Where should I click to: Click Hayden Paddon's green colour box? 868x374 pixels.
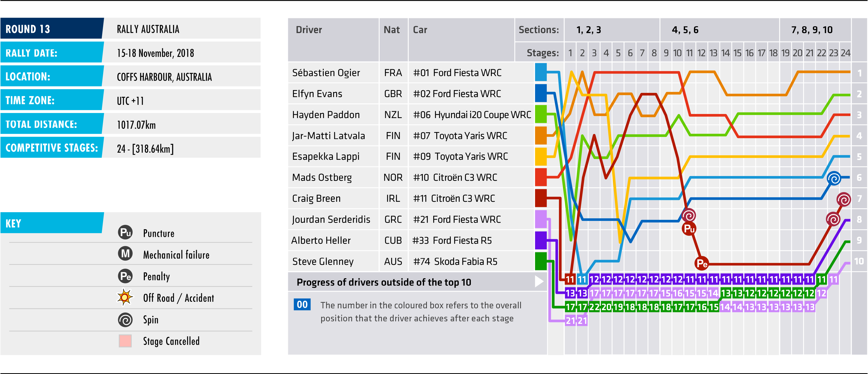pos(541,114)
